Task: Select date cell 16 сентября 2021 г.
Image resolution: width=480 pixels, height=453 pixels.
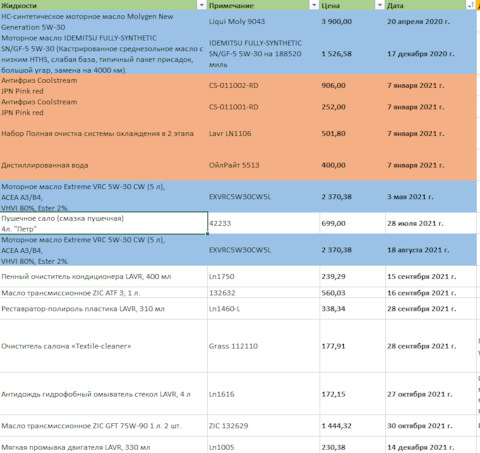Action: click(431, 292)
